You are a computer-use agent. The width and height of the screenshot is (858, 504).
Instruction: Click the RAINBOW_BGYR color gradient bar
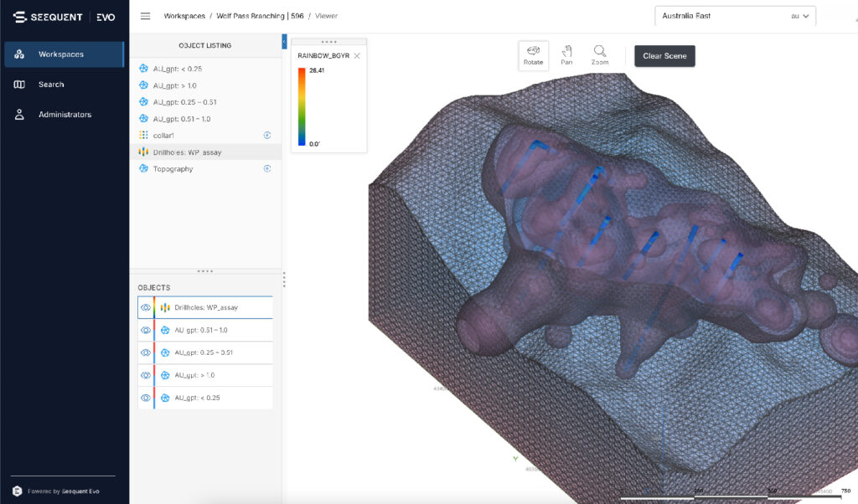pyautogui.click(x=302, y=105)
